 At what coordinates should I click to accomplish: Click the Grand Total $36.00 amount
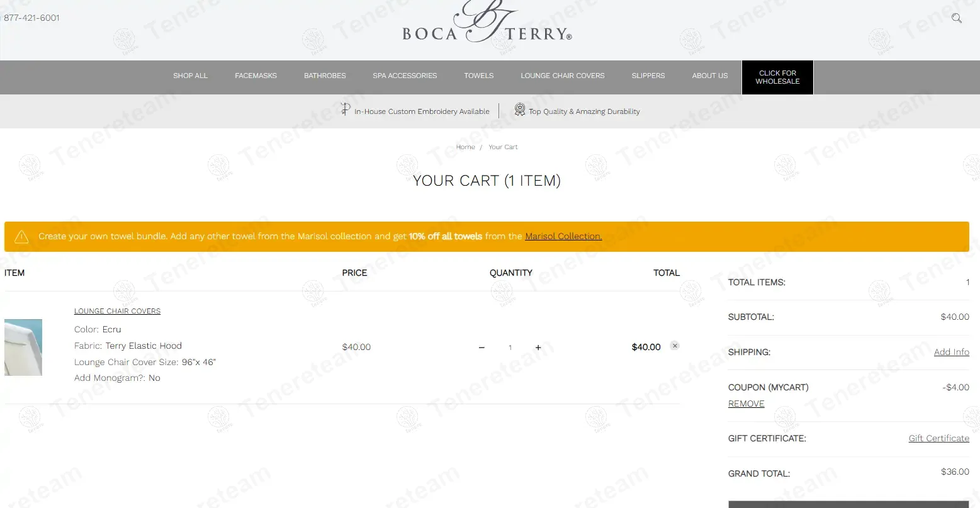point(955,471)
